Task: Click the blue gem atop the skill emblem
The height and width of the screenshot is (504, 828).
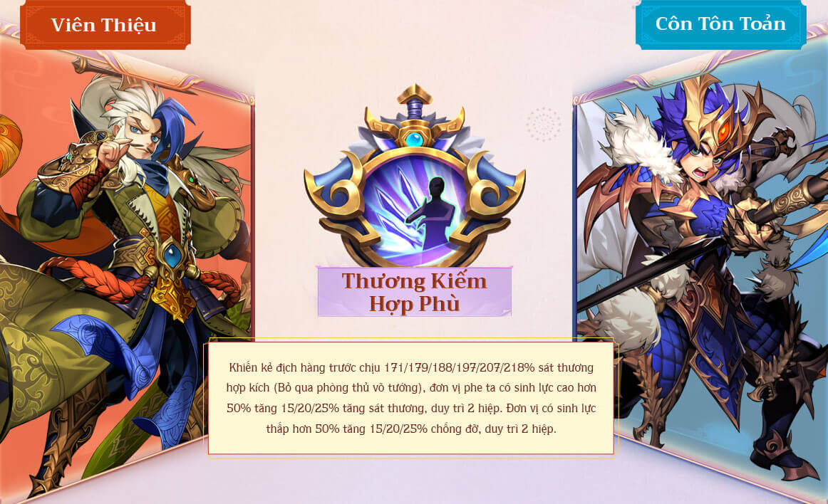Action: point(415,140)
